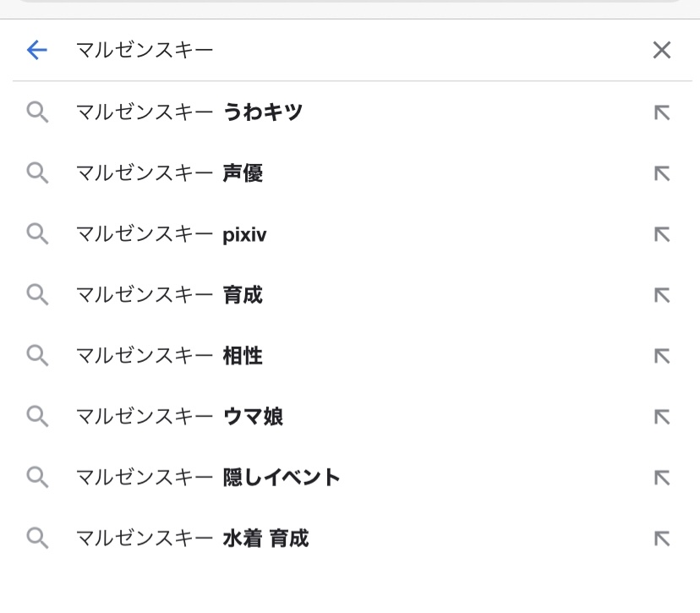Tap the arrow icon for 隠しイベント suggestion

click(662, 478)
